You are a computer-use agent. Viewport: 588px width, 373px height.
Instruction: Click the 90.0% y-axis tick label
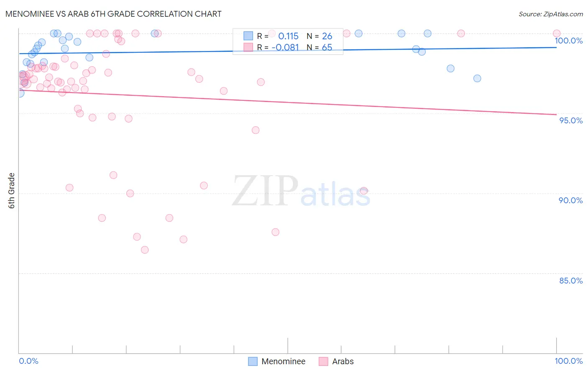coord(571,200)
